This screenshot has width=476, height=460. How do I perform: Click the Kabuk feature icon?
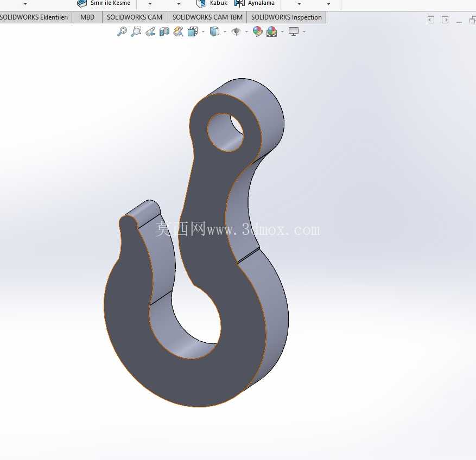pyautogui.click(x=201, y=3)
